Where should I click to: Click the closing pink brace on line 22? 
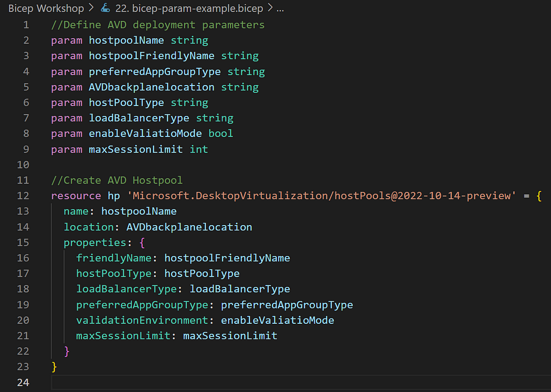[67, 351]
